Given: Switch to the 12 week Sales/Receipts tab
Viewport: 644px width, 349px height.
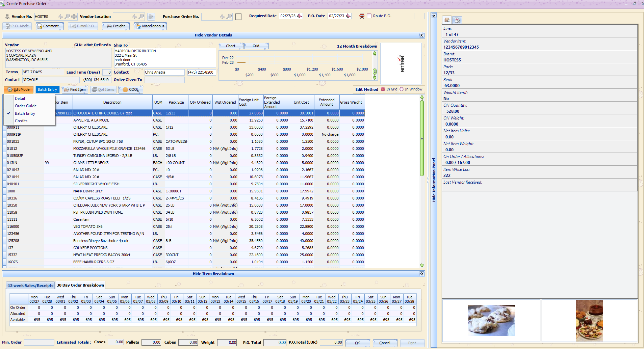Looking at the screenshot, I should tap(30, 285).
